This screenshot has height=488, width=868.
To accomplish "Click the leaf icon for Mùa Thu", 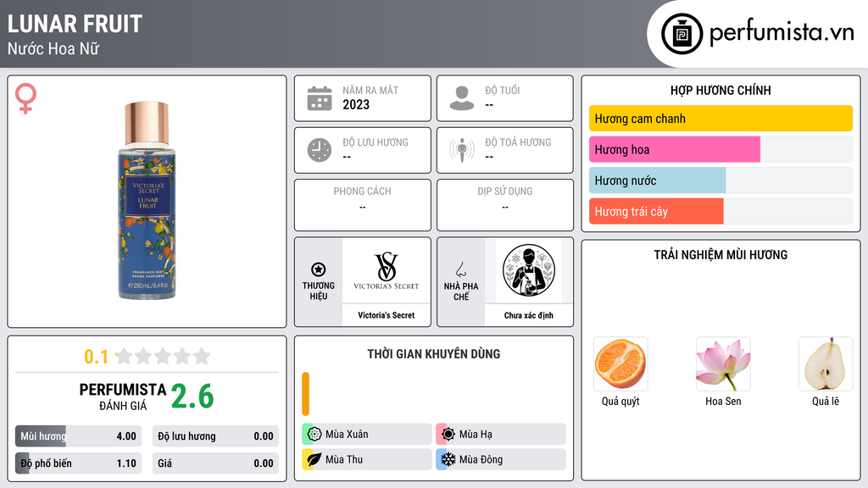I will pos(314,459).
